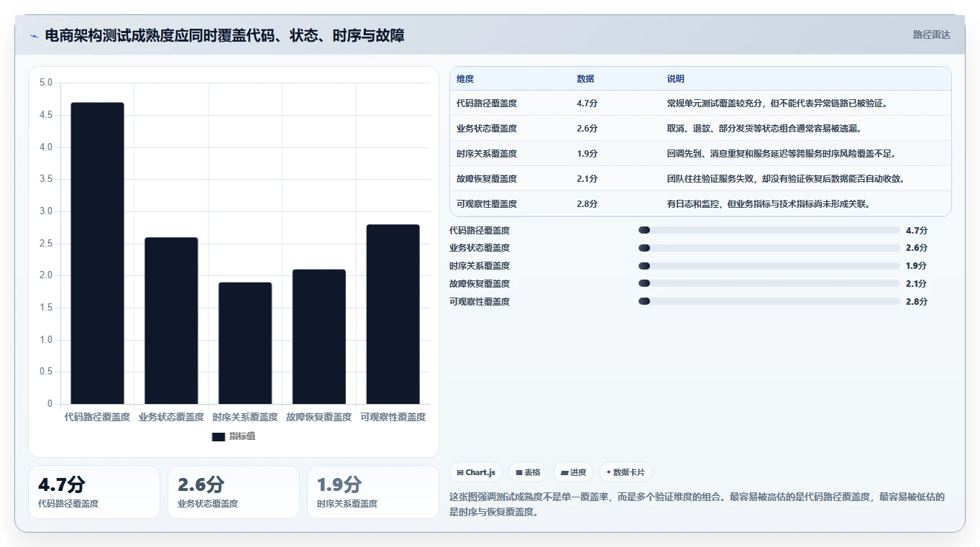The width and height of the screenshot is (980, 547).
Task: Click 业务状态覆盖度 cell in the table
Action: [x=487, y=129]
